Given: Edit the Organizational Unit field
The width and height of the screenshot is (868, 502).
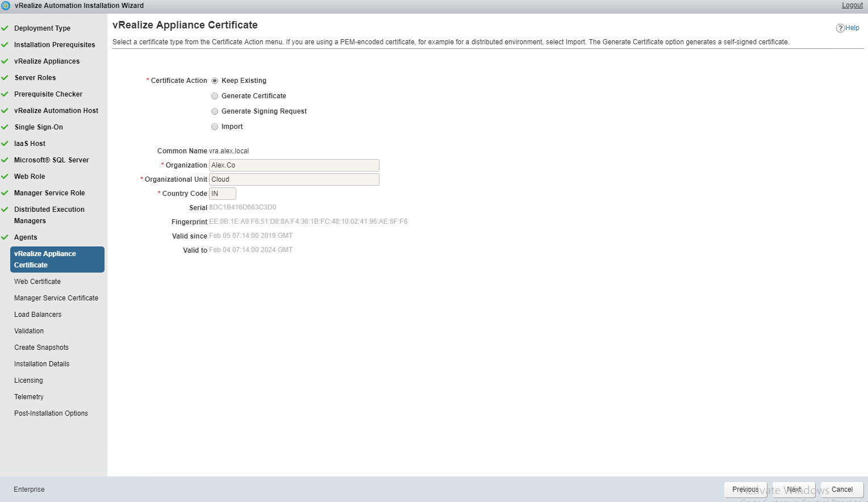Looking at the screenshot, I should click(x=294, y=179).
